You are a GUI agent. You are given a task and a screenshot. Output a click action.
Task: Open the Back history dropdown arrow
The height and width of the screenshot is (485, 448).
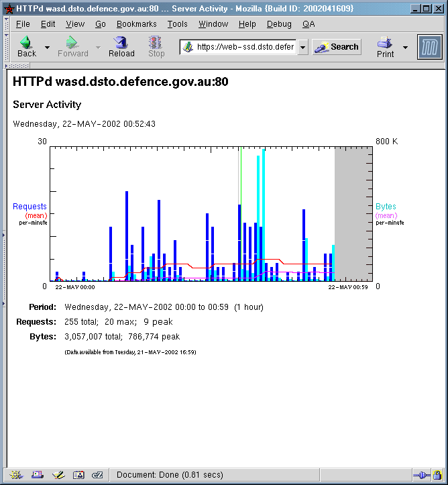coord(48,48)
